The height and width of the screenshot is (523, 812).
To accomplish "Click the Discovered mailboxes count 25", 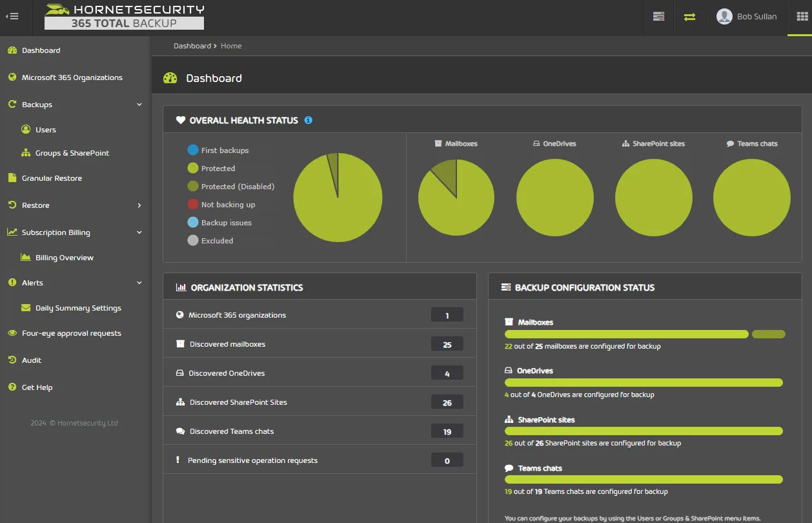I will [x=447, y=344].
